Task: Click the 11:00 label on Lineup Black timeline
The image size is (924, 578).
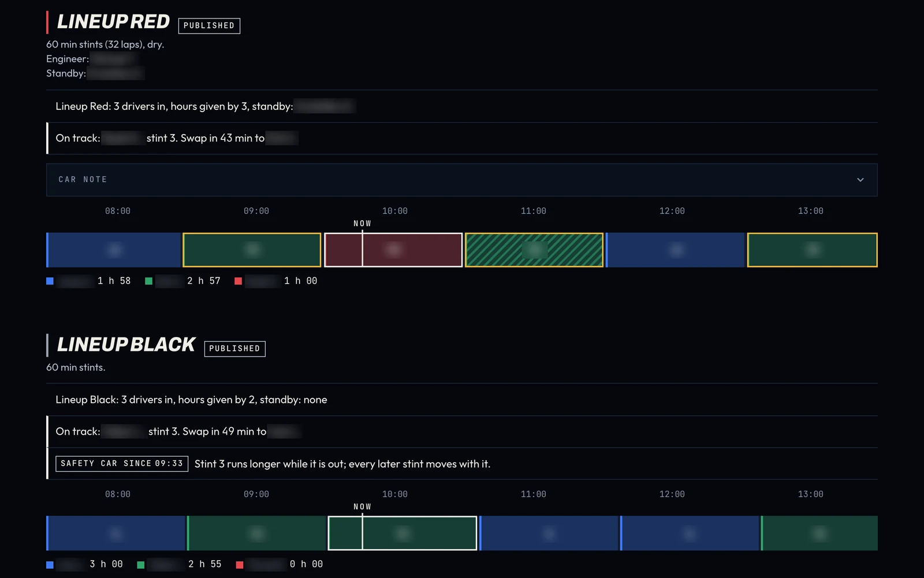Action: click(534, 494)
